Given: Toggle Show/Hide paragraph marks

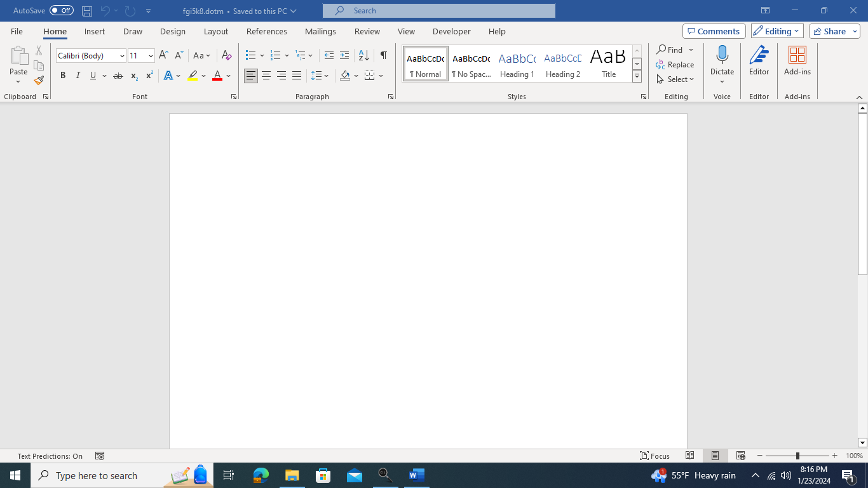Looking at the screenshot, I should click(383, 56).
